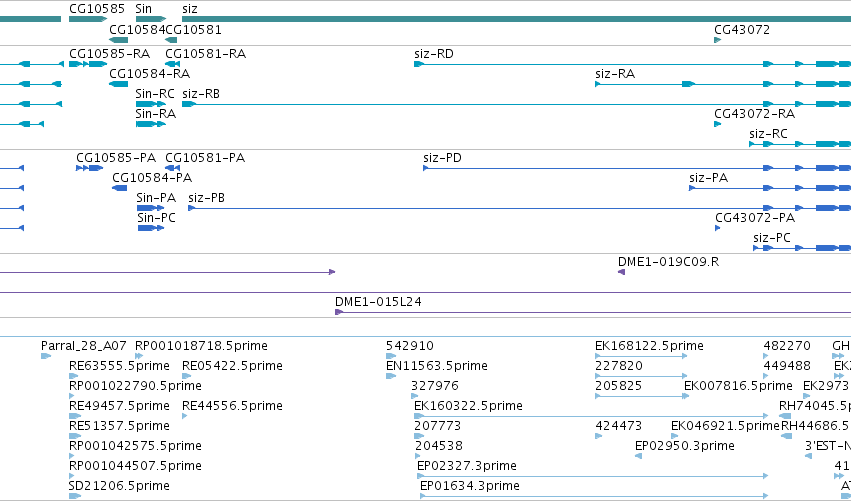The width and height of the screenshot is (851, 501).
Task: Select the siz-RB transcript label
Action: pyautogui.click(x=201, y=94)
